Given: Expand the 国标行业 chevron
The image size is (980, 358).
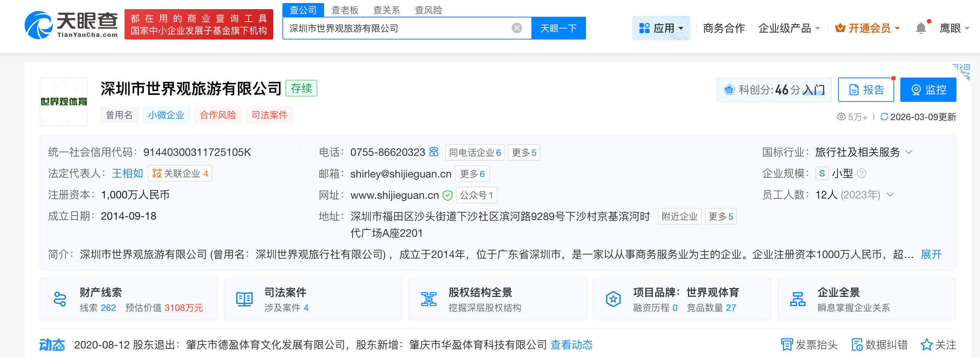Looking at the screenshot, I should (909, 152).
